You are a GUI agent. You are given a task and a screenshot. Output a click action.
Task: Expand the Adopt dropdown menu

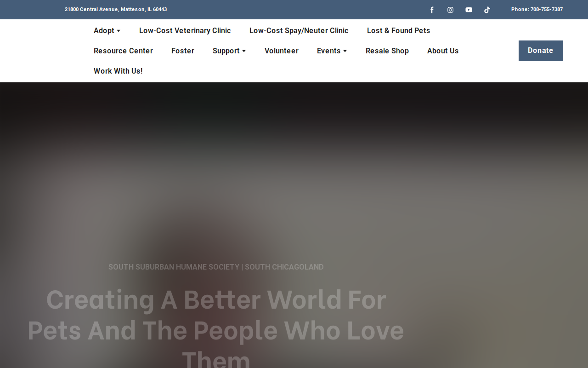(x=107, y=30)
